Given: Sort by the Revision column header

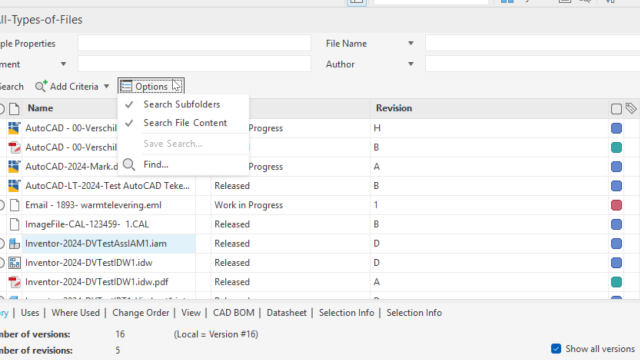Looking at the screenshot, I should [394, 108].
